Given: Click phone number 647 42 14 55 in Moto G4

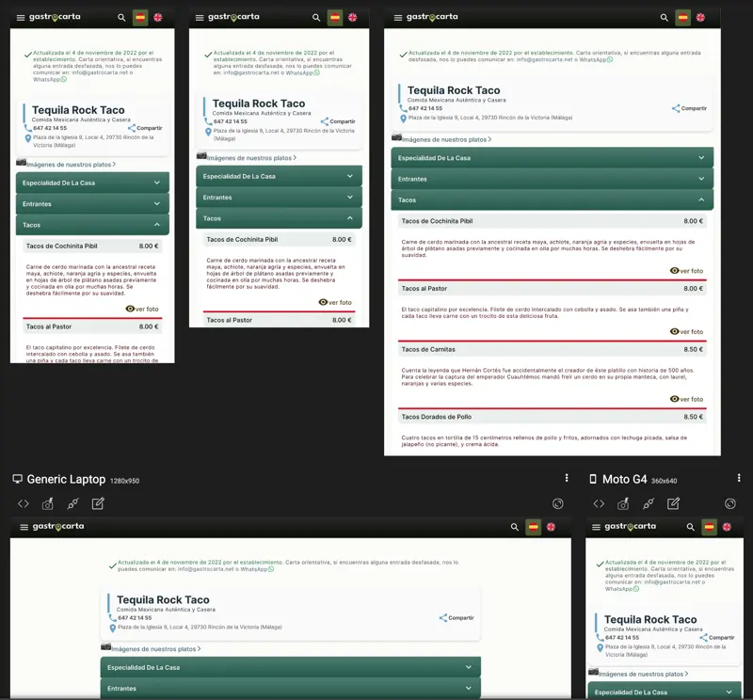Looking at the screenshot, I should click(622, 638).
